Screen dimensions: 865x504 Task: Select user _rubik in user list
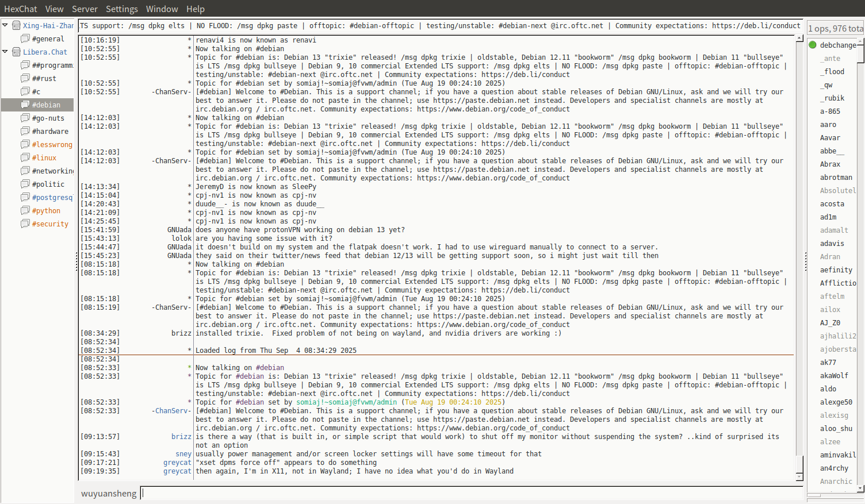(832, 98)
